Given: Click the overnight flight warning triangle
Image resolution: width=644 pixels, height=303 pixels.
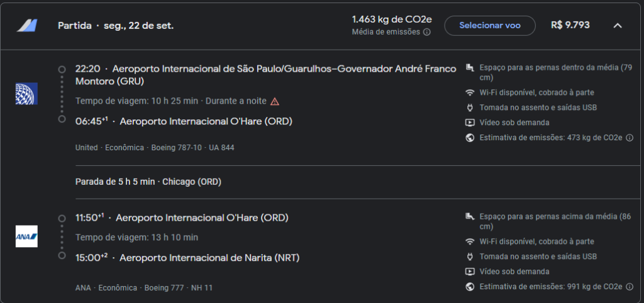Looking at the screenshot, I should pyautogui.click(x=275, y=101).
